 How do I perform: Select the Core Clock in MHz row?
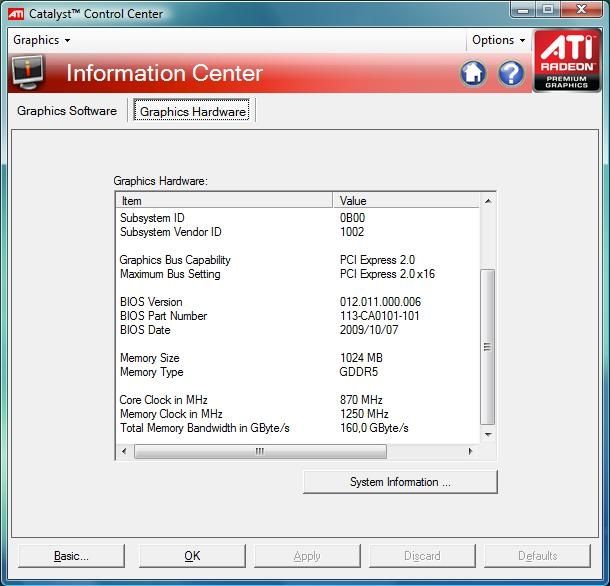[298, 400]
